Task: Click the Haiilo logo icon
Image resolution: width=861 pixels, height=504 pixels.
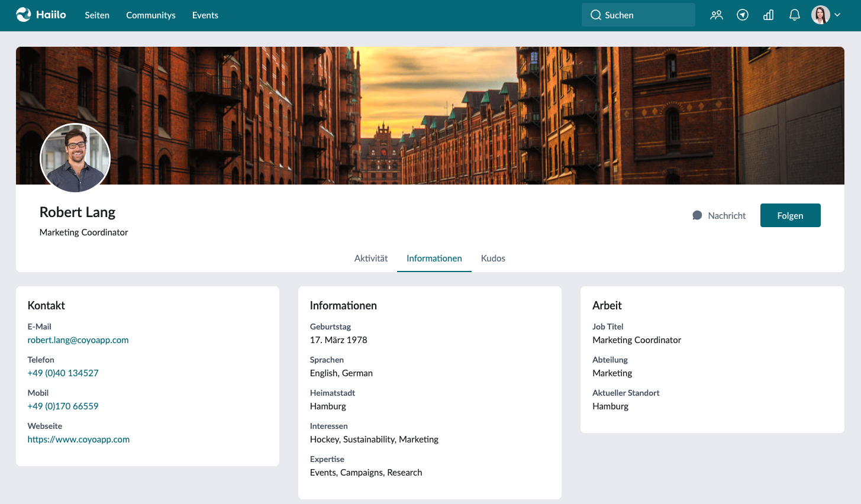Action: coord(24,15)
